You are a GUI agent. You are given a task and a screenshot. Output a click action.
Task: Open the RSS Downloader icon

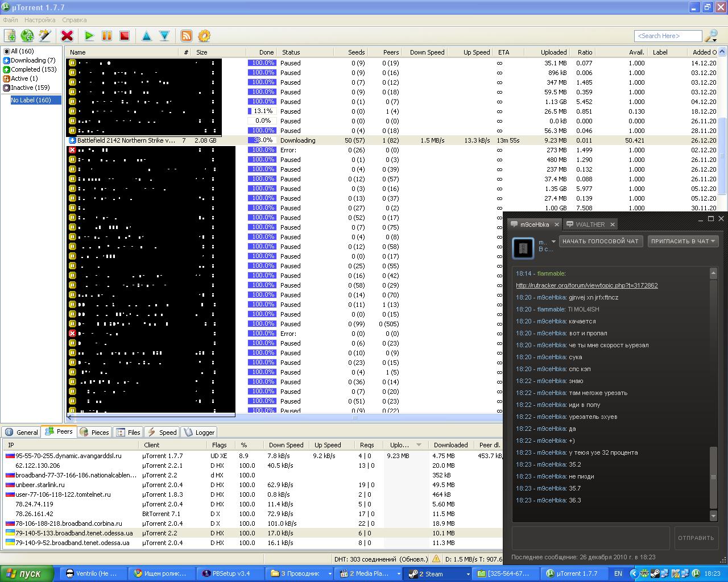coord(186,36)
